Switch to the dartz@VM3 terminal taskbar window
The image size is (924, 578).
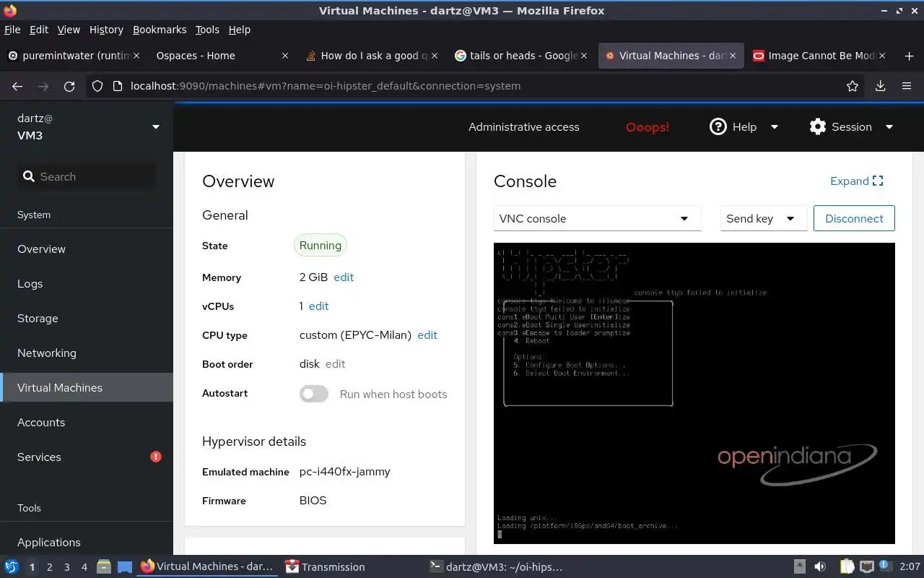click(x=496, y=567)
